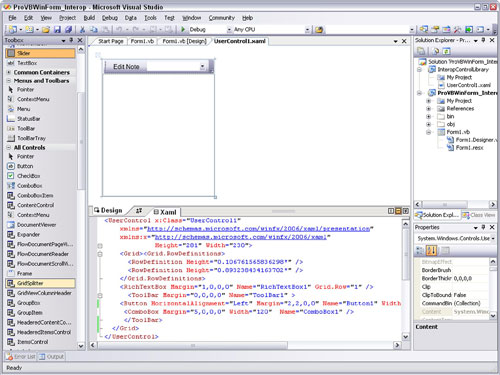Image resolution: width=500 pixels, height=375 pixels.
Task: Toggle vertical split view icon
Action: coord(391,211)
